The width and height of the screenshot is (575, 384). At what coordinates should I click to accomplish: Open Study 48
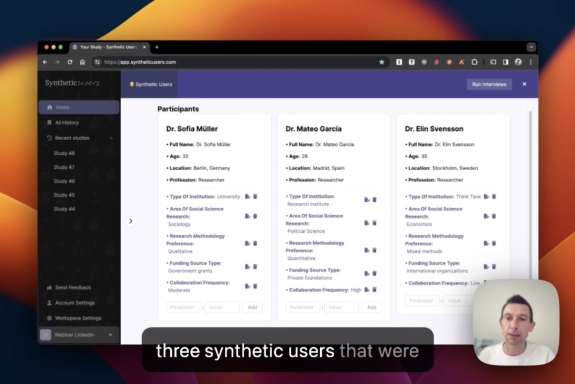point(64,153)
